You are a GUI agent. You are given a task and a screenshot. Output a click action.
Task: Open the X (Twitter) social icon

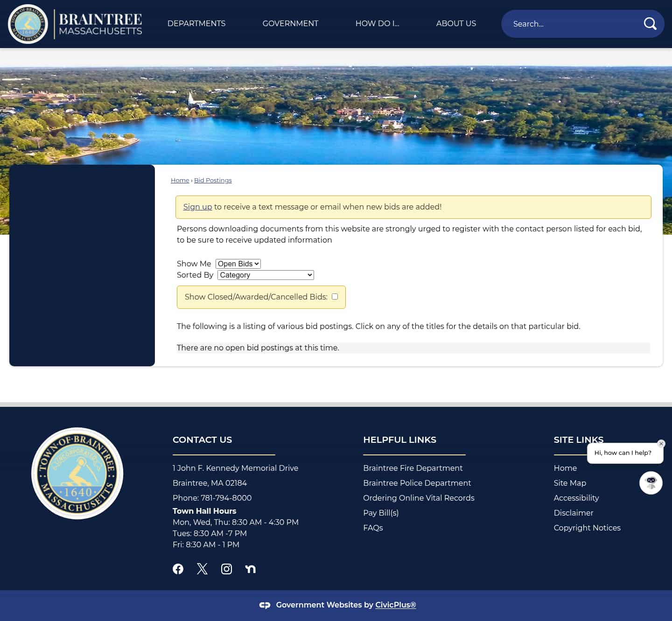[202, 569]
